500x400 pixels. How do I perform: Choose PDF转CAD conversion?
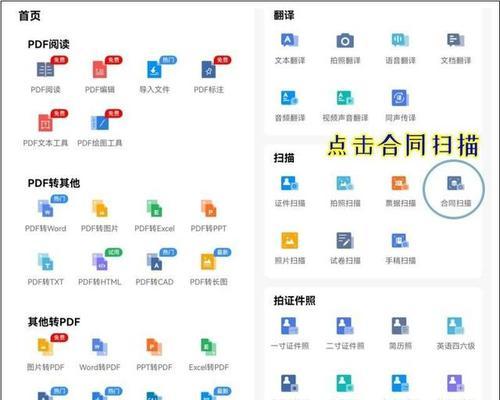point(154,262)
